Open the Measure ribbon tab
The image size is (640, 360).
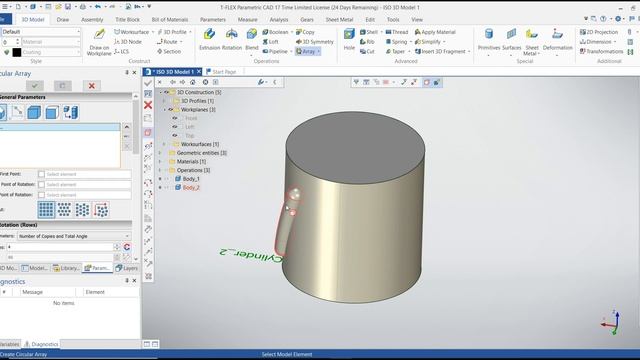click(247, 20)
